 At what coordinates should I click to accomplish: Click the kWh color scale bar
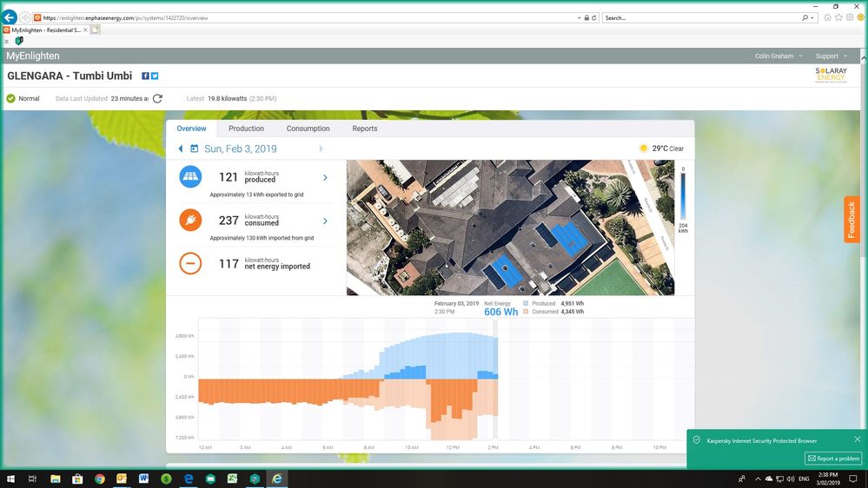click(x=683, y=197)
